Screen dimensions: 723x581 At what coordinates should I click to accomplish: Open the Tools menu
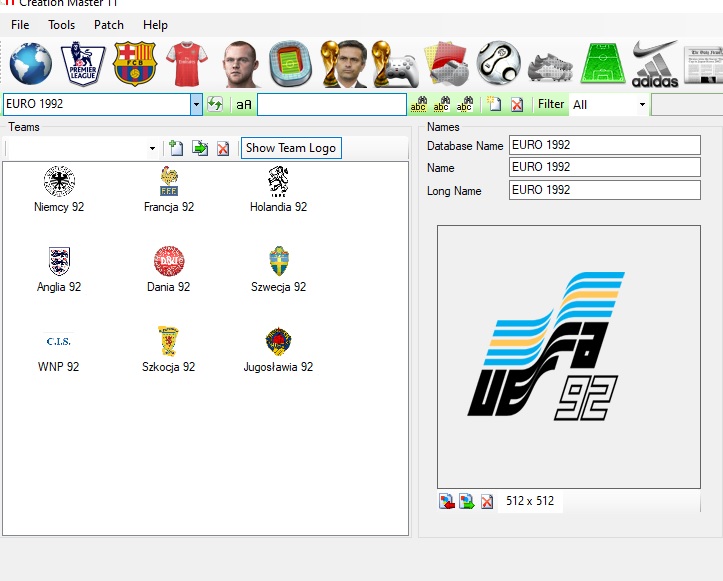(61, 25)
